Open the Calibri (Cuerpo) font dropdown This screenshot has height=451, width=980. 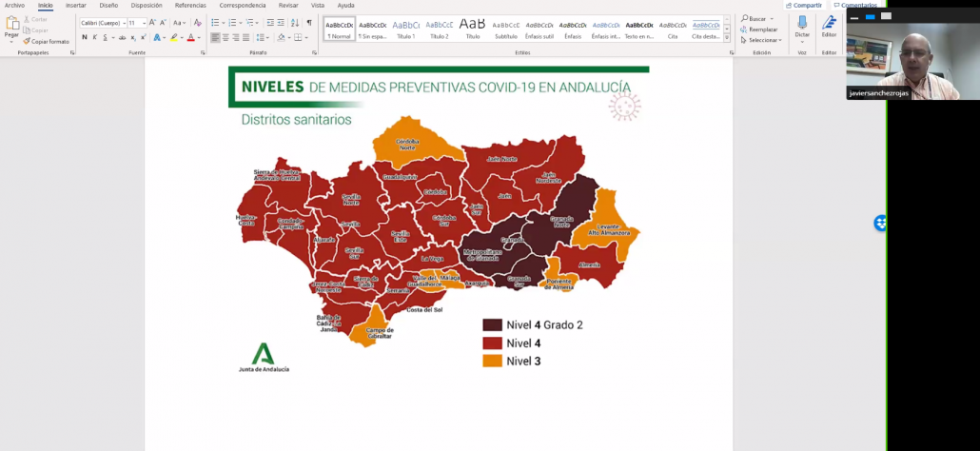(102, 22)
